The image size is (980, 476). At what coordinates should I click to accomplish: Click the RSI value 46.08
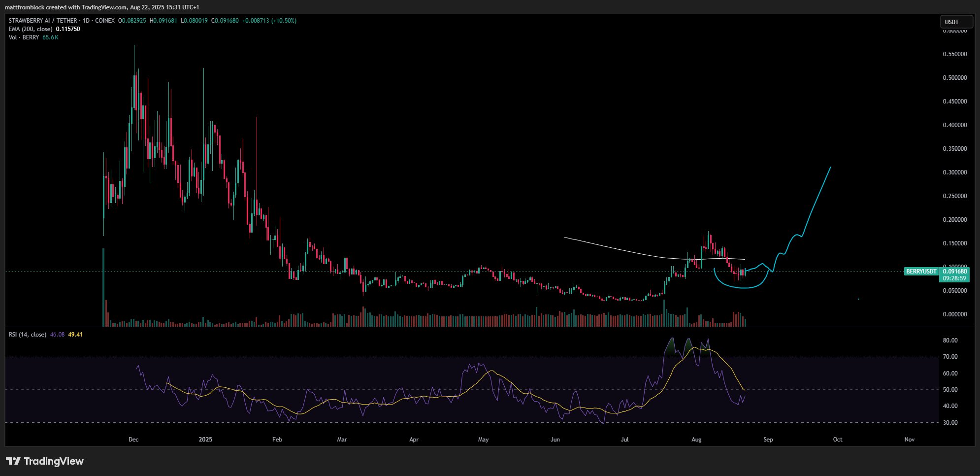tap(57, 335)
